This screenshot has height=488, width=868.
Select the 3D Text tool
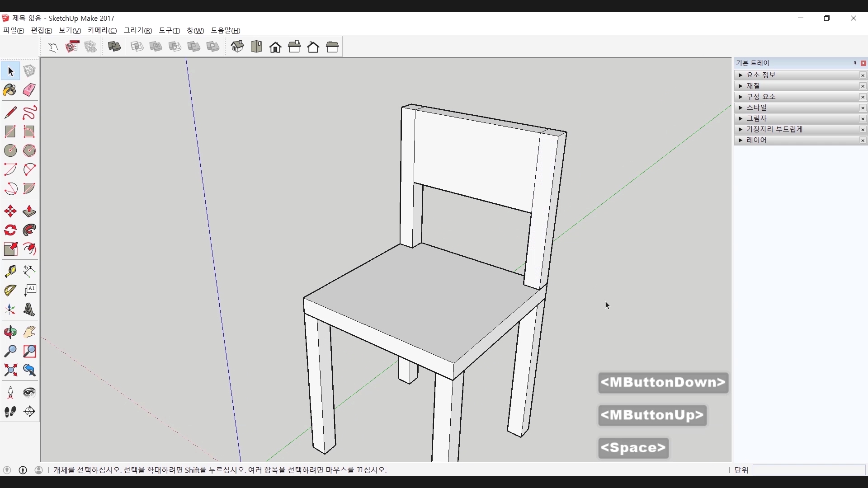[29, 310]
